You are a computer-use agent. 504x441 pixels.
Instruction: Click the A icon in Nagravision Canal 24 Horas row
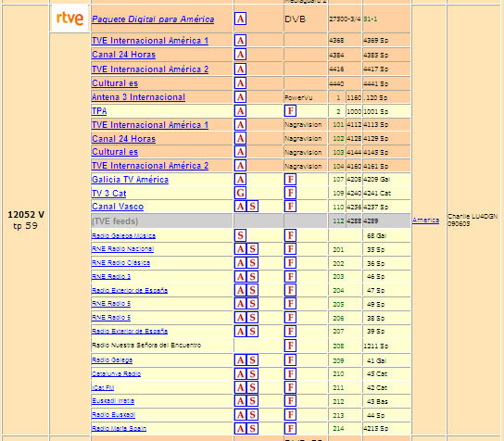[x=240, y=139]
